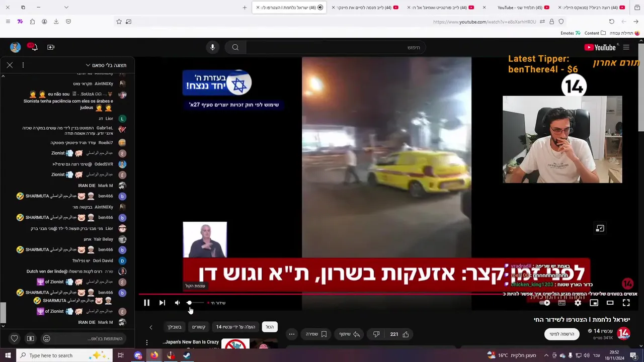Screen dimensions: 644x362
Task: Enter fullscreen mode
Action: tap(626, 303)
